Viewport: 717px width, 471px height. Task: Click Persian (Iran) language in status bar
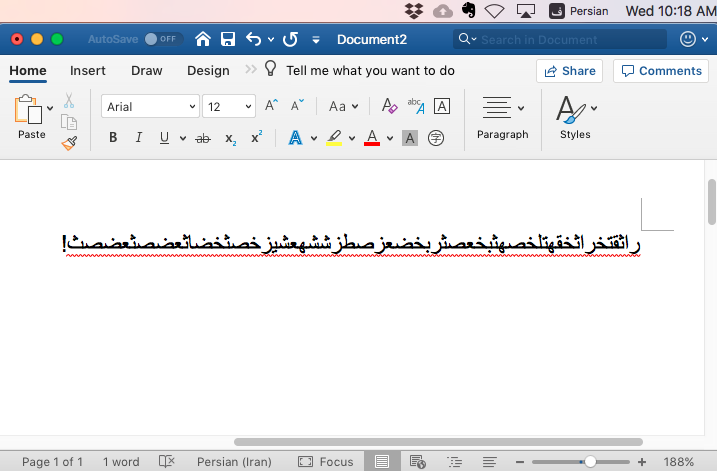pos(234,462)
